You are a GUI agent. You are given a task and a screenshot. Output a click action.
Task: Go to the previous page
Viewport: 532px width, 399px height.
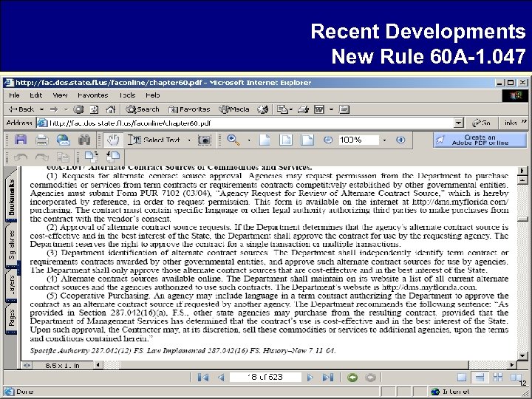pyautogui.click(x=221, y=378)
